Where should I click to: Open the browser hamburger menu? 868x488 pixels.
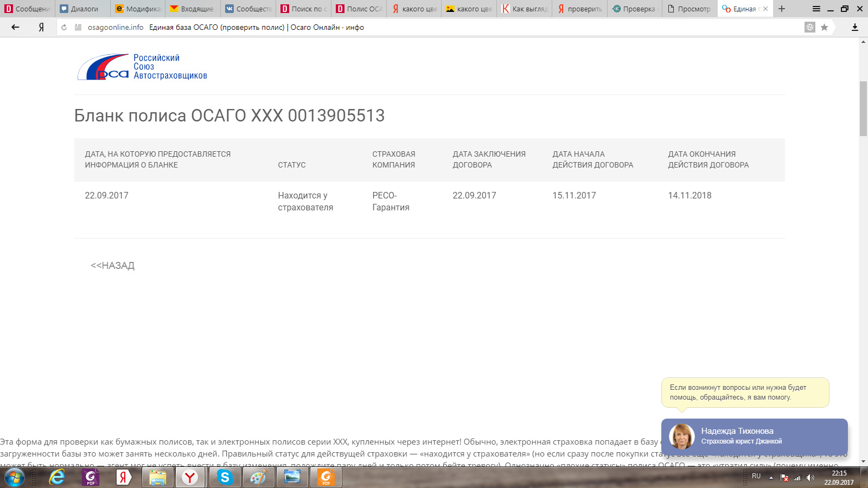click(816, 9)
